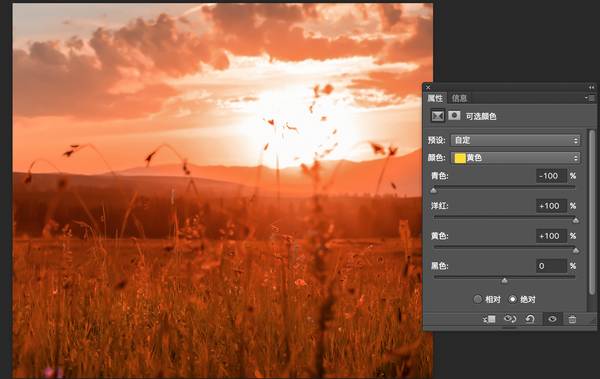Select the 绝对 (Absolute) radio button
This screenshot has height=379, width=600.
tap(513, 299)
